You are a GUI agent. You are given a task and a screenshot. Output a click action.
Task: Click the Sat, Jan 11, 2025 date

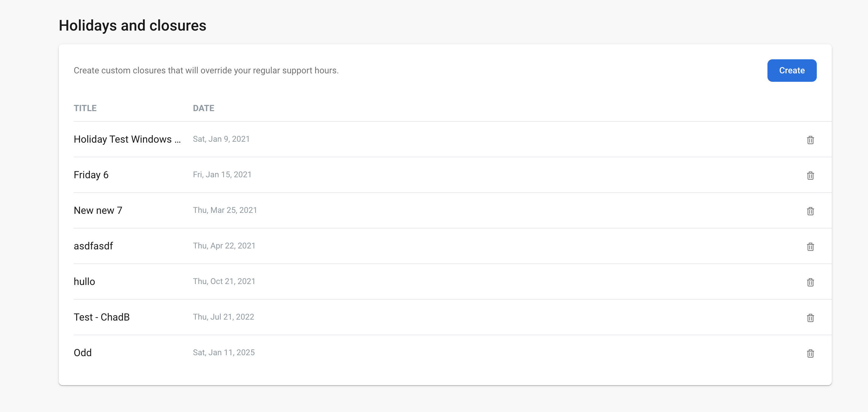224,352
